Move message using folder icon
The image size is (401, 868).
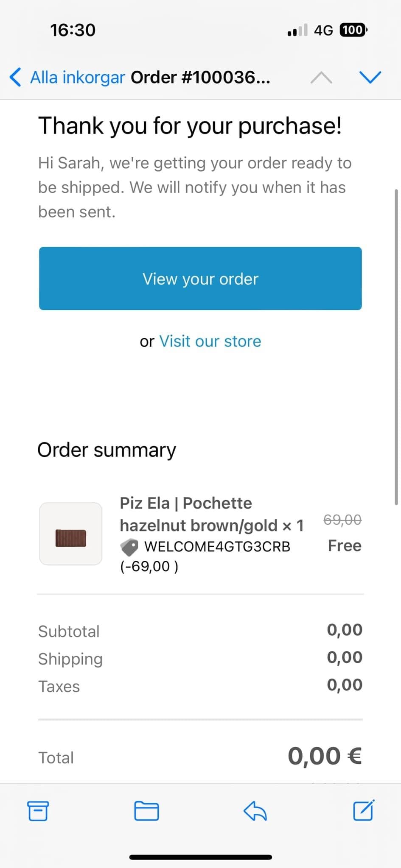tap(146, 811)
